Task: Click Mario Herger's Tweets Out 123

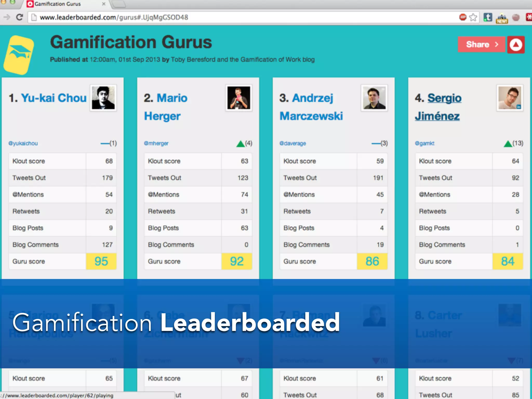Action: click(x=243, y=178)
